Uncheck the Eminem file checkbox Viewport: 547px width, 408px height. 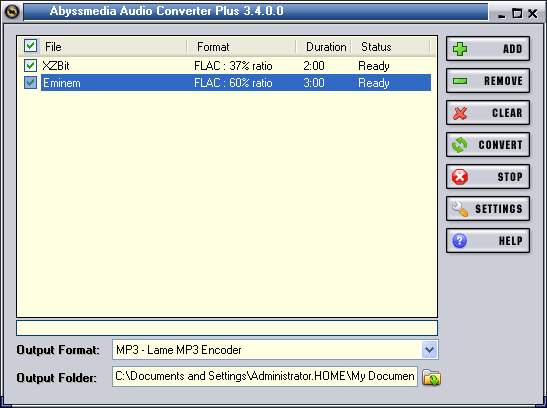point(30,83)
